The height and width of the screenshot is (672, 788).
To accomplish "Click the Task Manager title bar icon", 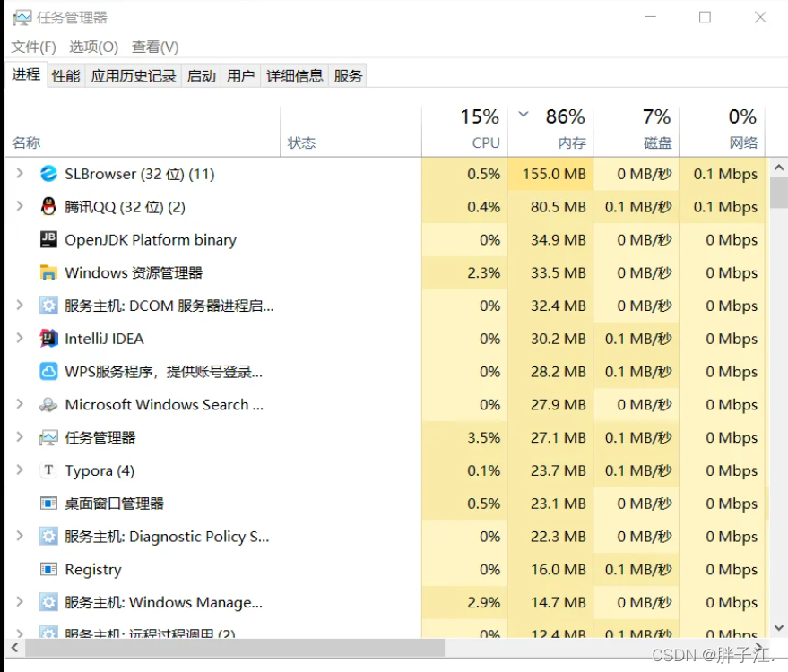I will pos(22,18).
